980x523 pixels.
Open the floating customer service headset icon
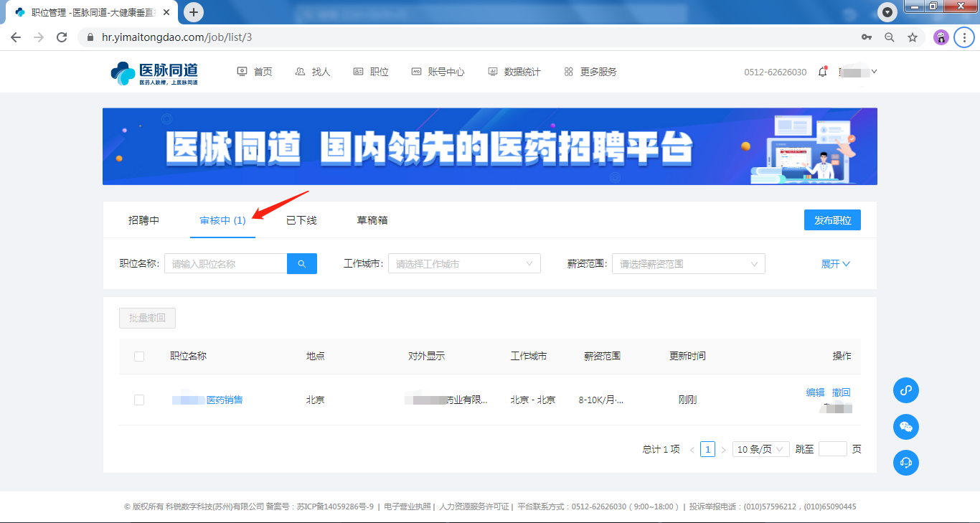(905, 463)
